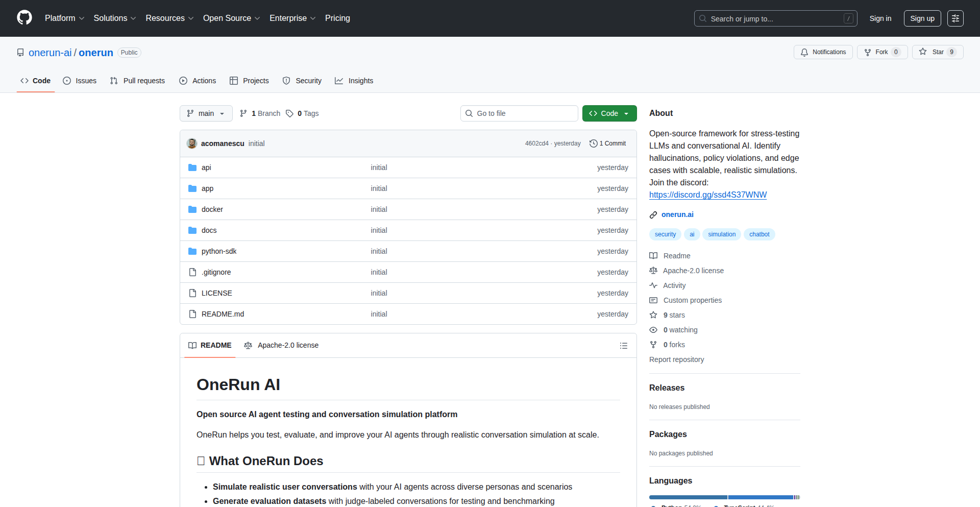Viewport: 980px width, 507px height.
Task: Click the Notifications bell button
Action: click(823, 52)
